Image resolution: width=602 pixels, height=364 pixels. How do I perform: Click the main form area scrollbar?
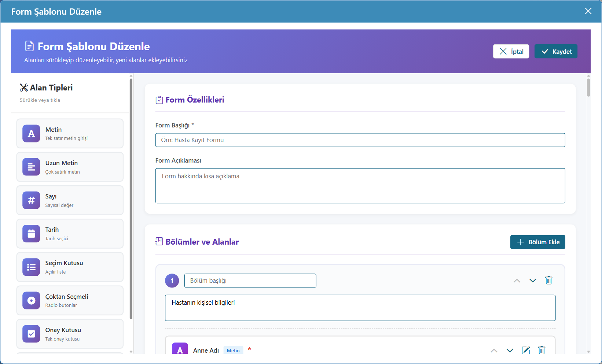click(588, 87)
